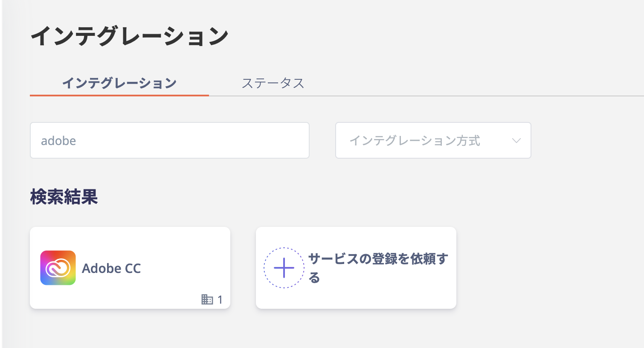Open the インテグレーション方式 dropdown field
The width and height of the screenshot is (644, 348).
click(433, 140)
